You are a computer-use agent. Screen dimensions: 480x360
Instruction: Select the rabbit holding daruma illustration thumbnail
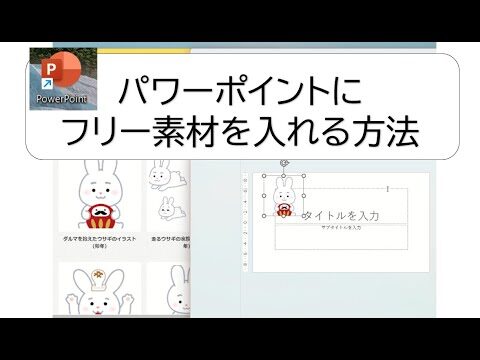(99, 196)
